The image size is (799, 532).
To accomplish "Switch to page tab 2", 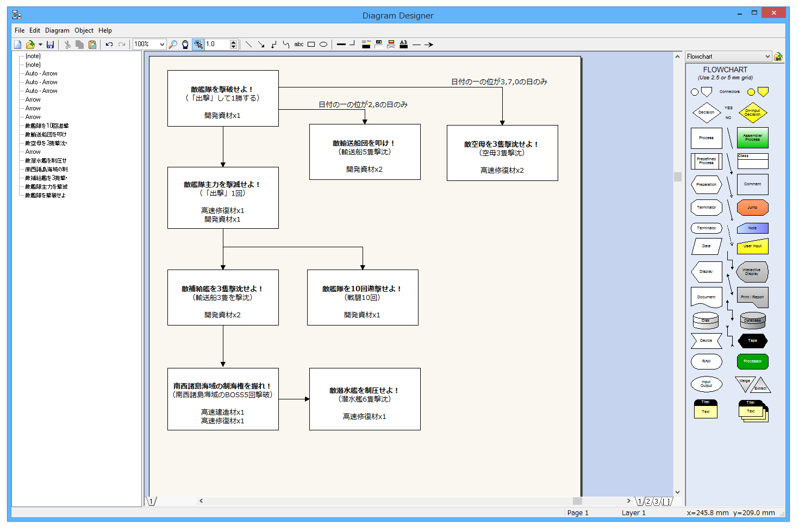I will (647, 501).
